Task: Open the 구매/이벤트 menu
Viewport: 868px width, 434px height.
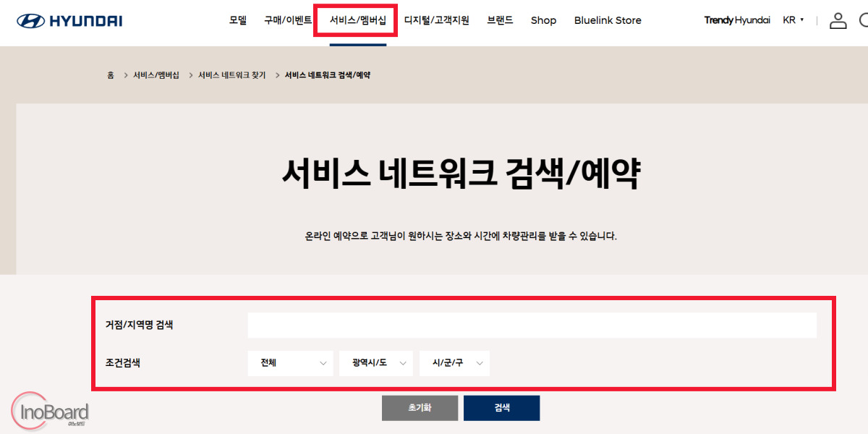Action: coord(288,20)
